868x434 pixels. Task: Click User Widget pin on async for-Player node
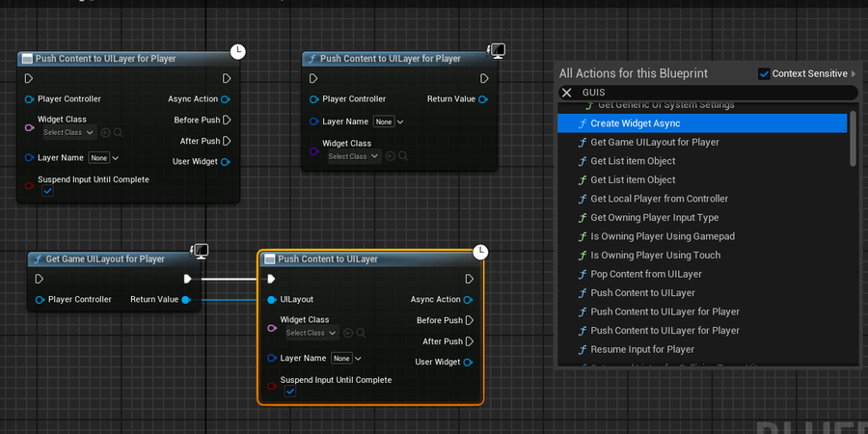(x=226, y=162)
